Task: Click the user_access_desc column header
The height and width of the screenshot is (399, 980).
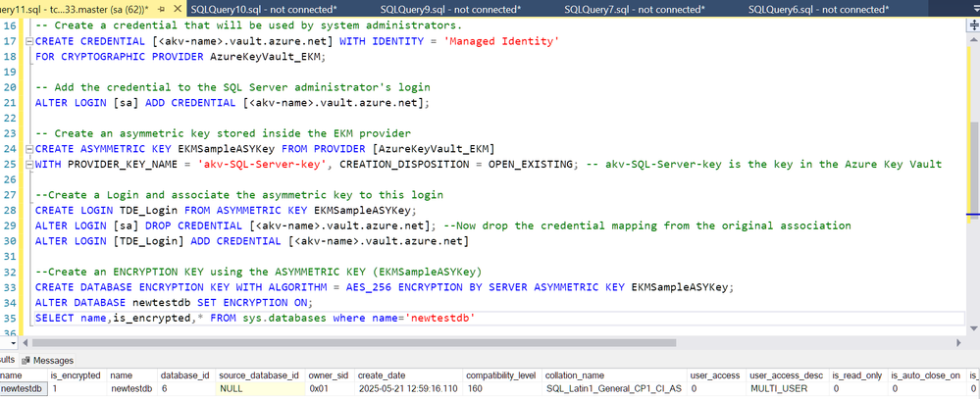Action: point(788,375)
